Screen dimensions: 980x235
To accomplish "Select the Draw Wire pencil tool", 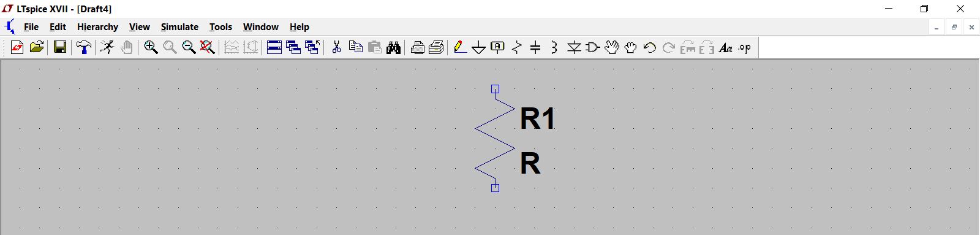I will (460, 47).
